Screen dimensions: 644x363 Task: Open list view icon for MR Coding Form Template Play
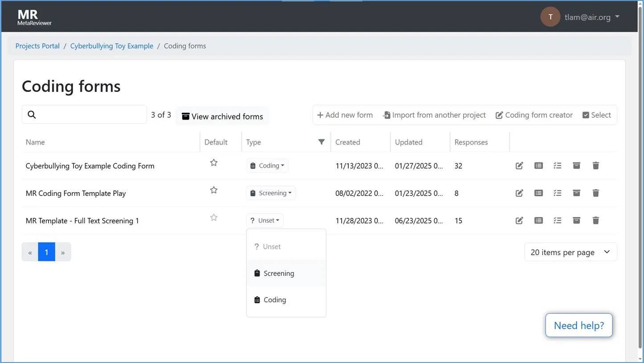pos(538,193)
